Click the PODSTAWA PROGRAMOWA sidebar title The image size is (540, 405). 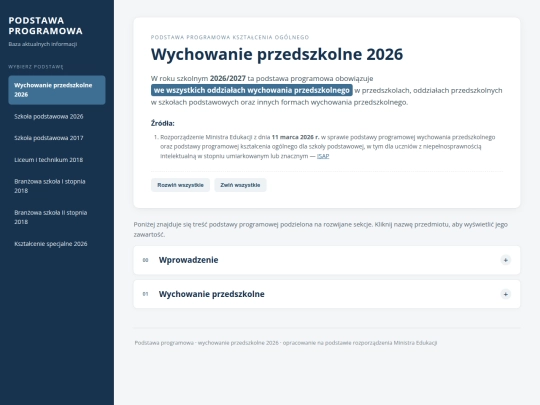tap(45, 26)
